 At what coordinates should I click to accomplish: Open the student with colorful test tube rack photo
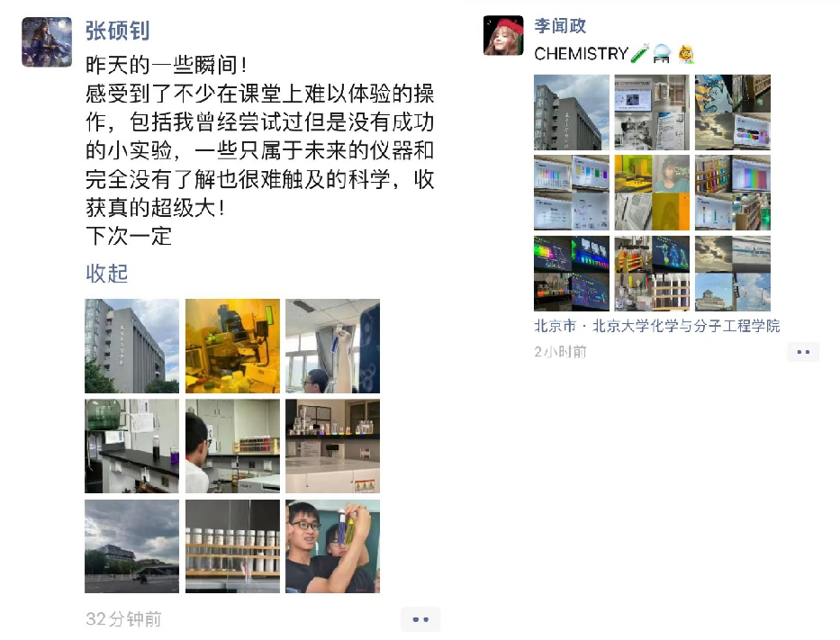[x=232, y=446]
